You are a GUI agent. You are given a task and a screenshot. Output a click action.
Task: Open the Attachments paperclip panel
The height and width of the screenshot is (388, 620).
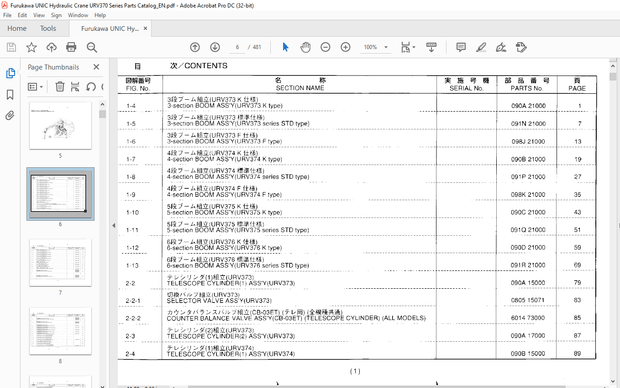pos(10,115)
